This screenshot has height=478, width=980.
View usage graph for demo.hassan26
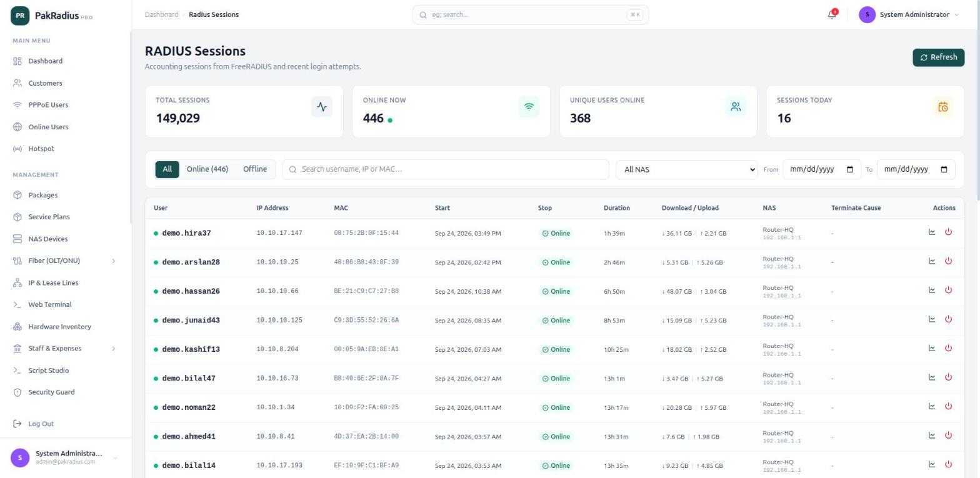pos(932,290)
